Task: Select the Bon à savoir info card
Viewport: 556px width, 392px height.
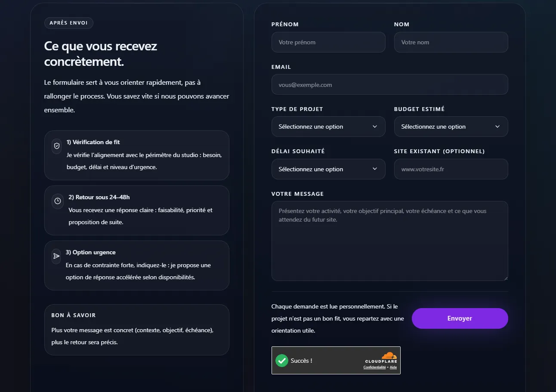Action: coord(136,330)
